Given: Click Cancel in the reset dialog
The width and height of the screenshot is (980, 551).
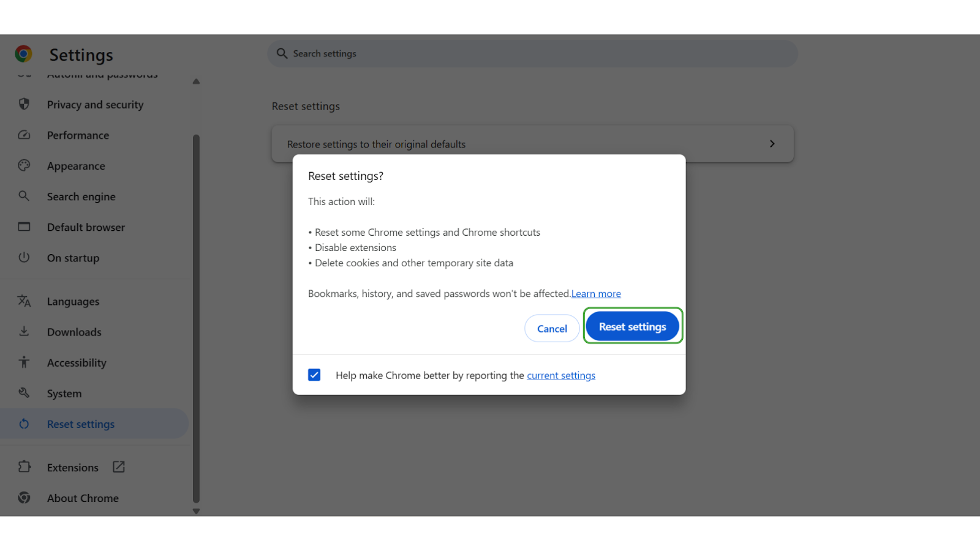Looking at the screenshot, I should [x=552, y=329].
